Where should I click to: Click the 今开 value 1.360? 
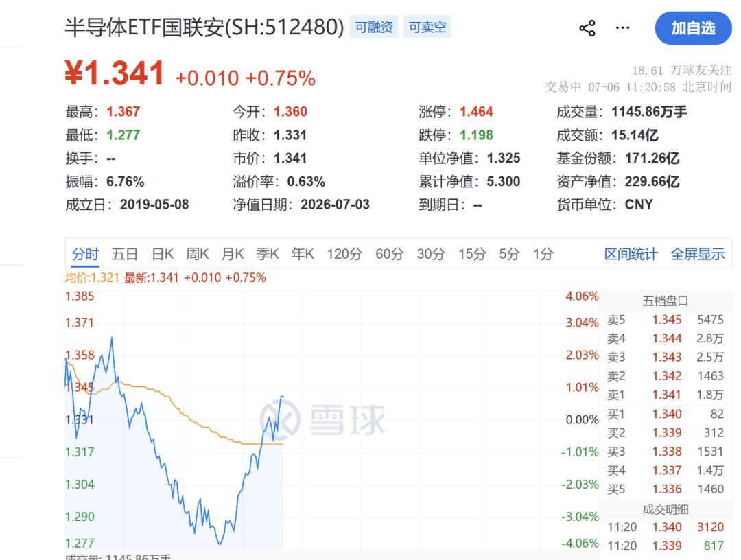tap(291, 112)
